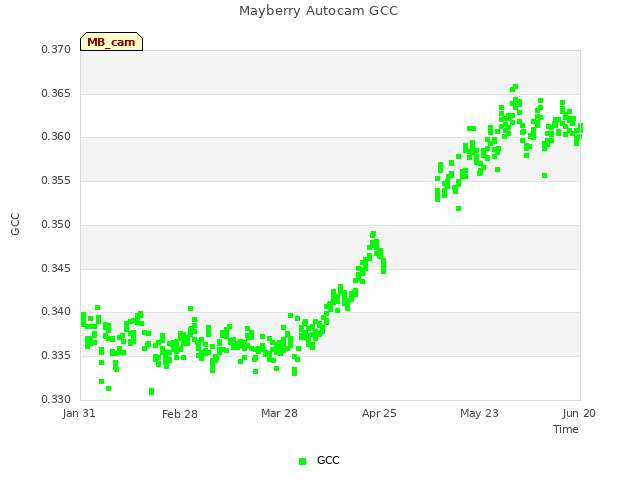Image resolution: width=640 pixels, height=480 pixels.
Task: Click the vertical GCC axis title
Action: pyautogui.click(x=16, y=224)
